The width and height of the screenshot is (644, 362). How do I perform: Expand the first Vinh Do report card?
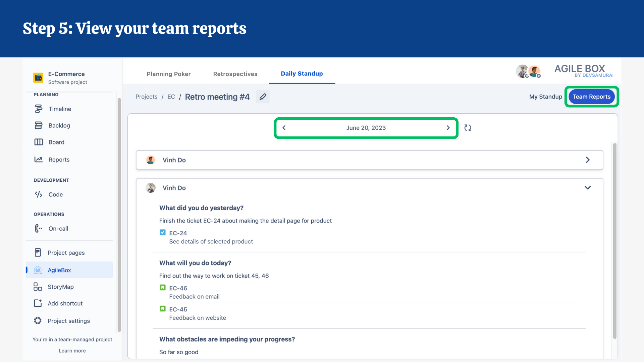pyautogui.click(x=588, y=160)
